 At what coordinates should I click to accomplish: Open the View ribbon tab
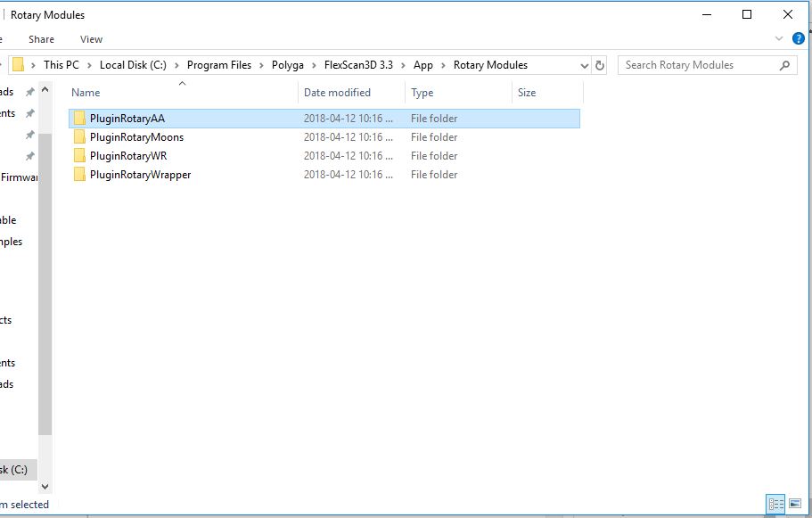click(x=91, y=39)
